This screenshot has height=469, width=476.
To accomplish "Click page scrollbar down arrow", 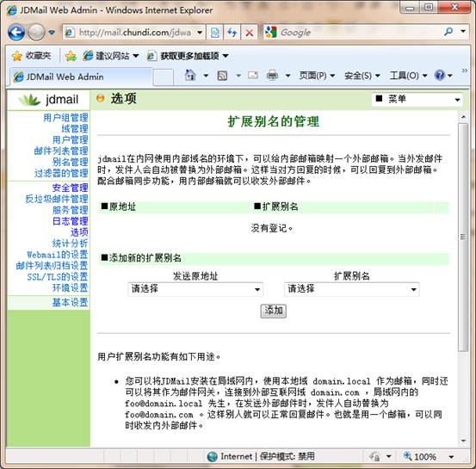I will [x=463, y=441].
